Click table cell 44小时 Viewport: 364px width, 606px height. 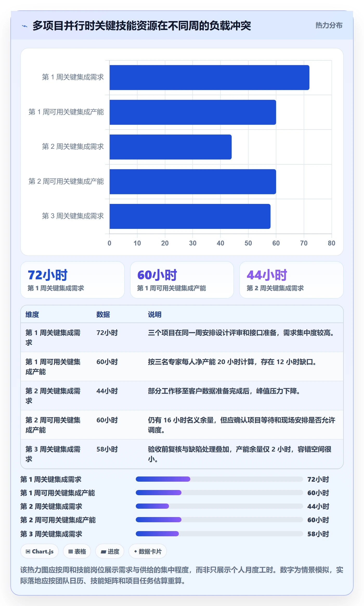[107, 391]
